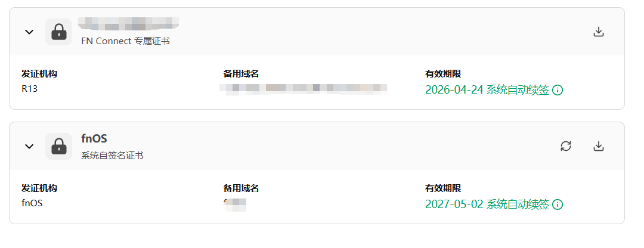Click the fnOS certificate lock icon
The height and width of the screenshot is (248, 644).
58,146
